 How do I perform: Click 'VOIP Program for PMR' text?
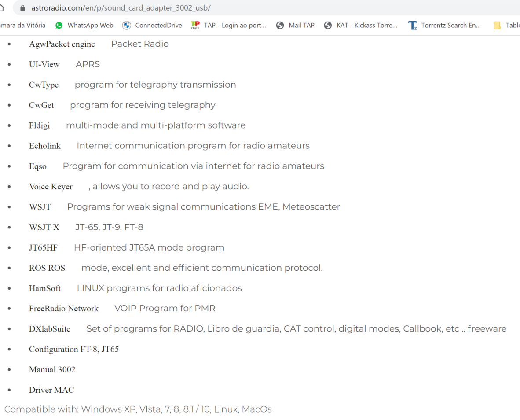click(165, 308)
